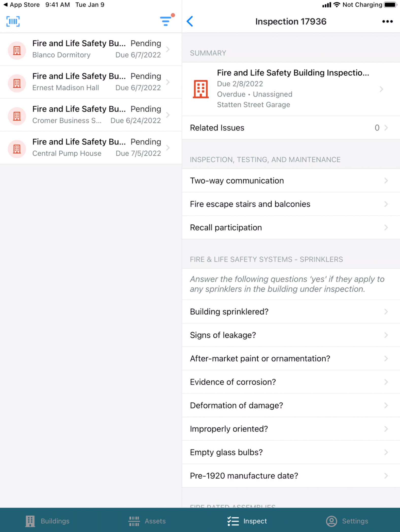The image size is (400, 532).
Task: Open the Building sprinklered? question
Action: click(x=291, y=312)
